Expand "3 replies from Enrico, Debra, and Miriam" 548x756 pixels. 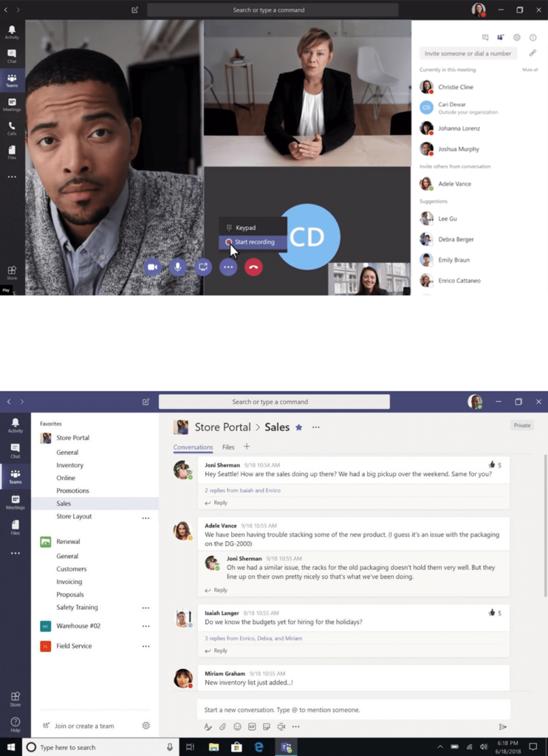pos(253,638)
